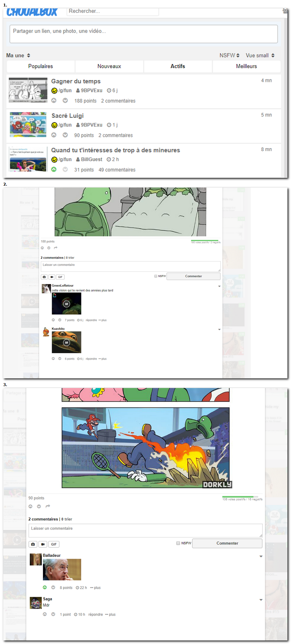Image resolution: width=291 pixels, height=644 pixels.
Task: Click the Rechercher search field
Action: pos(113,11)
